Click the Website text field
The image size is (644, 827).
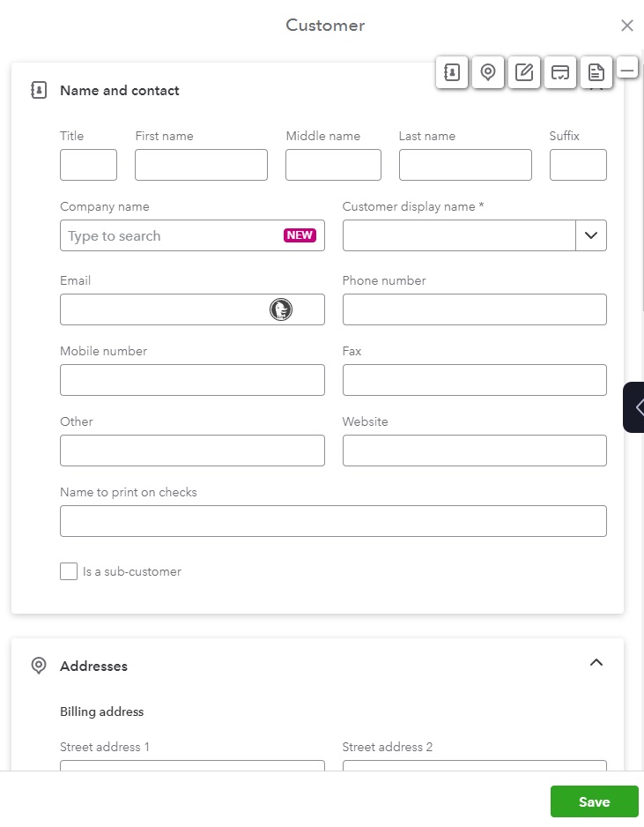point(474,451)
